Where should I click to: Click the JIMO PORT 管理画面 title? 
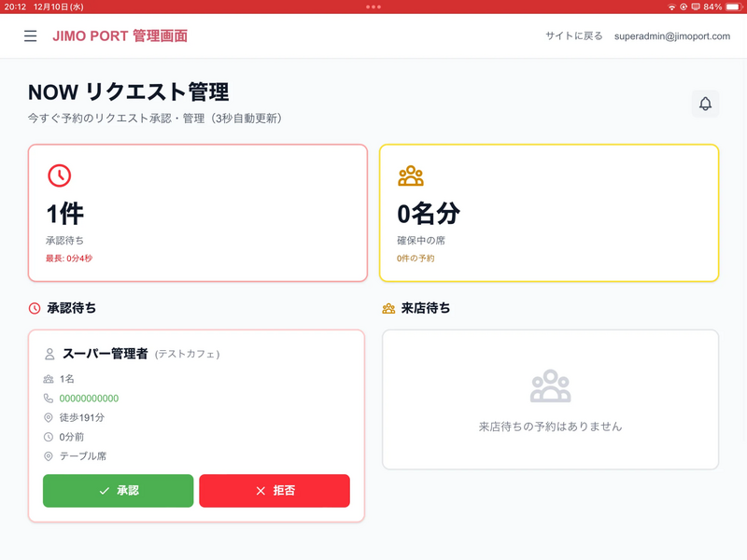pyautogui.click(x=120, y=35)
